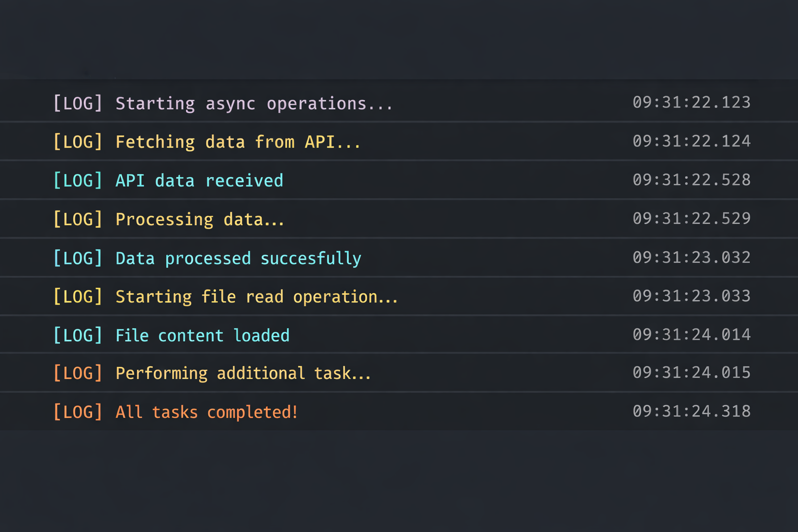The height and width of the screenshot is (532, 798).
Task: Click the [LOG] tag before "All tasks completed!"
Action: click(78, 412)
